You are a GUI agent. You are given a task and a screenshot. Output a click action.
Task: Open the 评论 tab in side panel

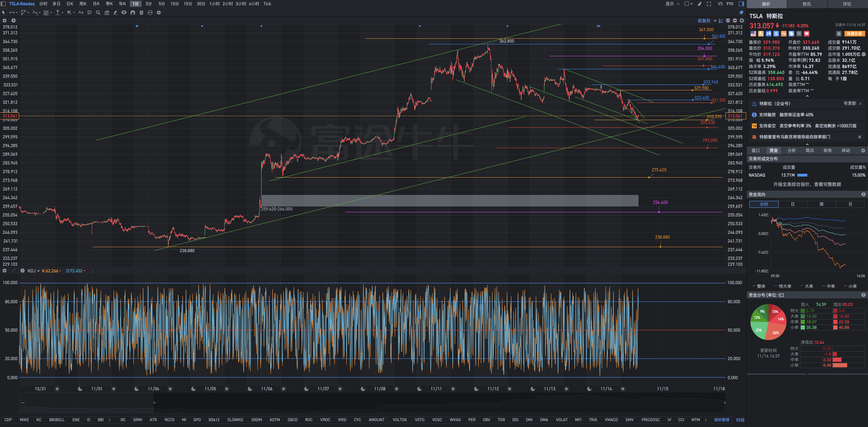847,4
